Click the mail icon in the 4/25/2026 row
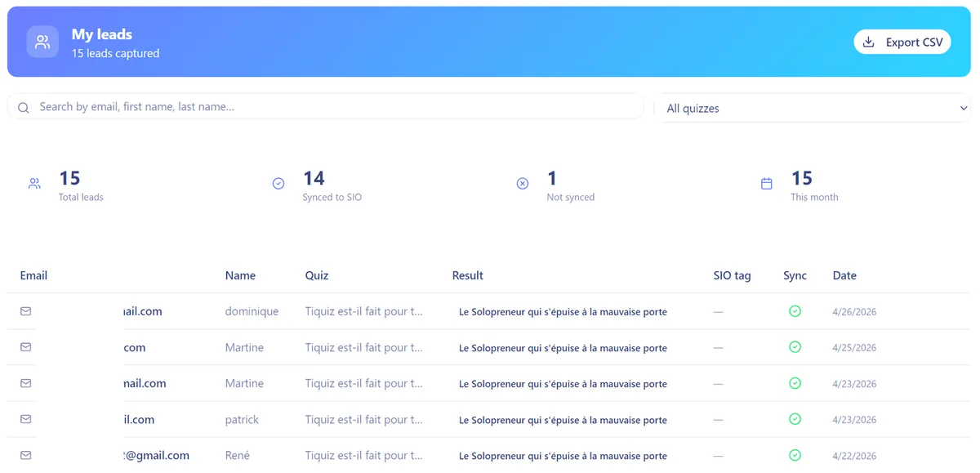The height and width of the screenshot is (473, 980). click(x=26, y=347)
